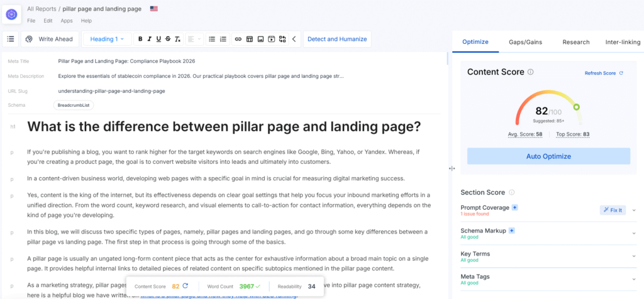
Task: Click the Meta Description field text
Action: (201, 76)
